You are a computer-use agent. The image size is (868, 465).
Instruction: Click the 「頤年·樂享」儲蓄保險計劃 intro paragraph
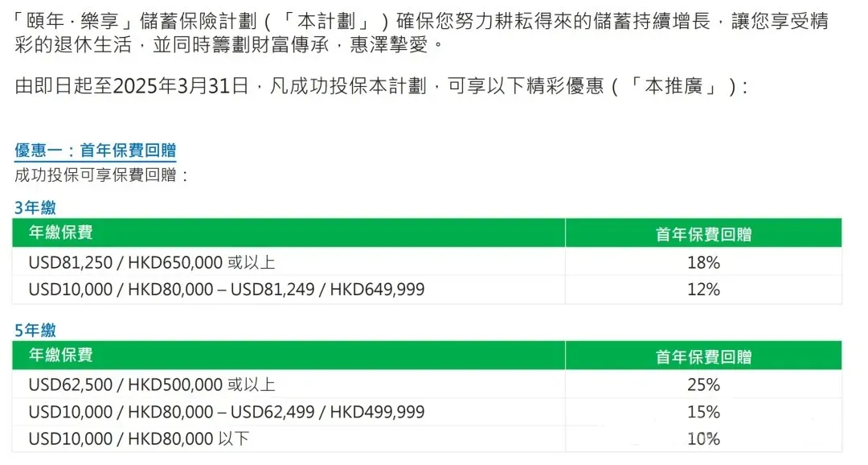click(420, 33)
